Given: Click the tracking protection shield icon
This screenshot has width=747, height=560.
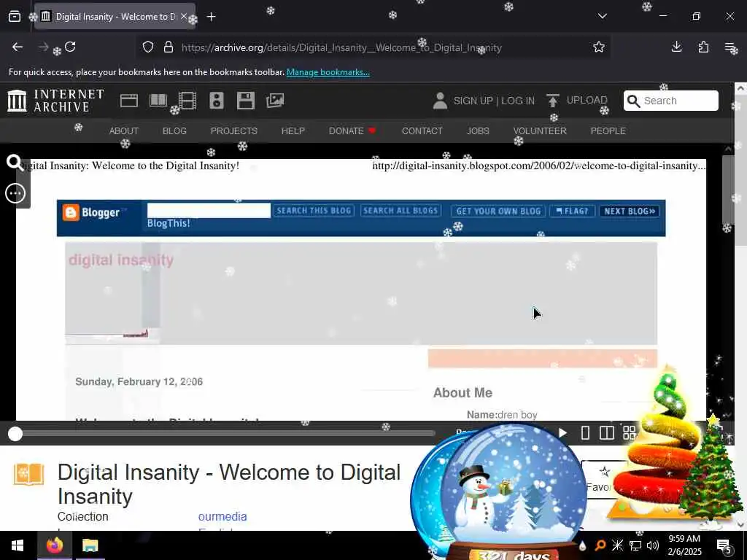Looking at the screenshot, I should click(x=148, y=47).
